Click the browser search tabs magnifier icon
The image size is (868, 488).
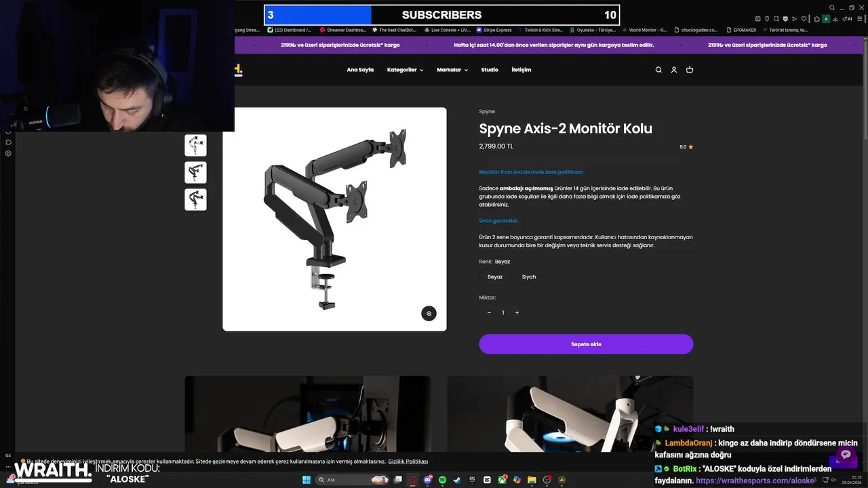click(832, 7)
